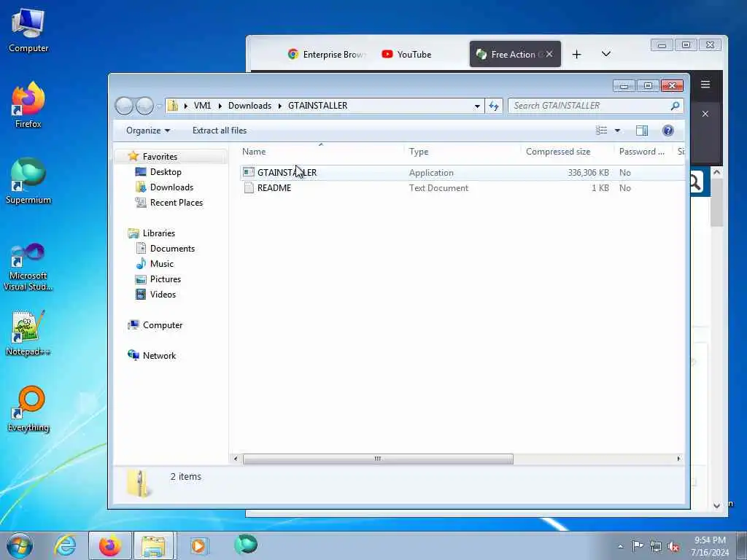747x560 pixels.
Task: Click the Explorer Forward navigation button
Action: (x=144, y=106)
